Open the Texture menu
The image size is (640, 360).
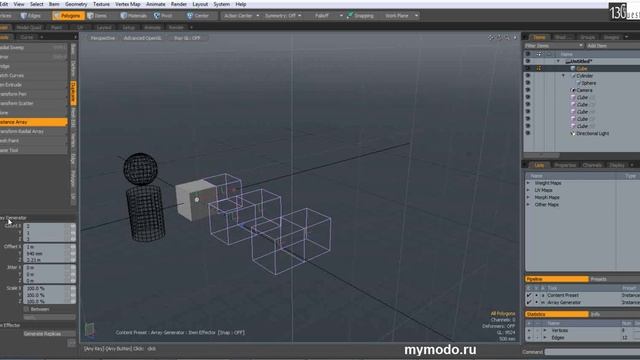[x=101, y=4]
